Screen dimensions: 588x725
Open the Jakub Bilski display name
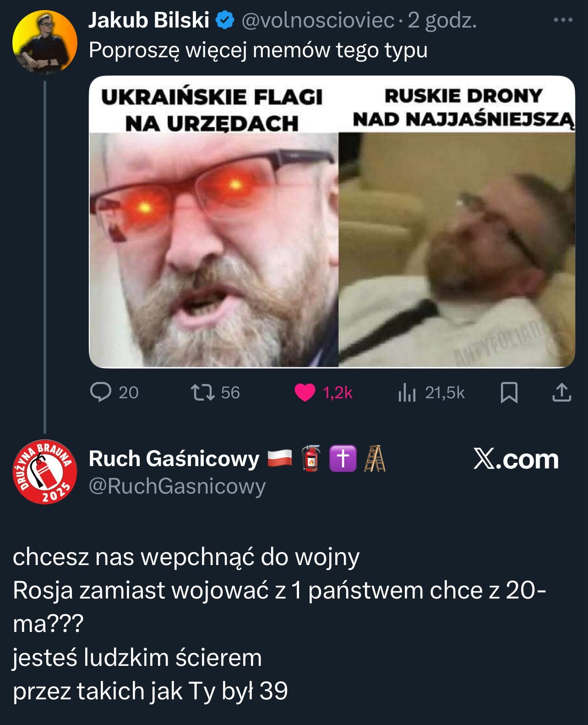point(149,21)
